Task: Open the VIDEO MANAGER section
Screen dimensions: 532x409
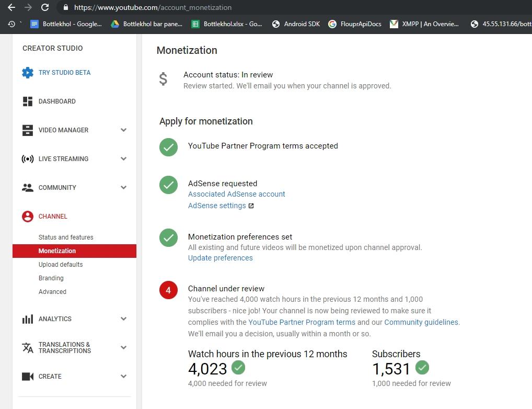Action: [63, 130]
